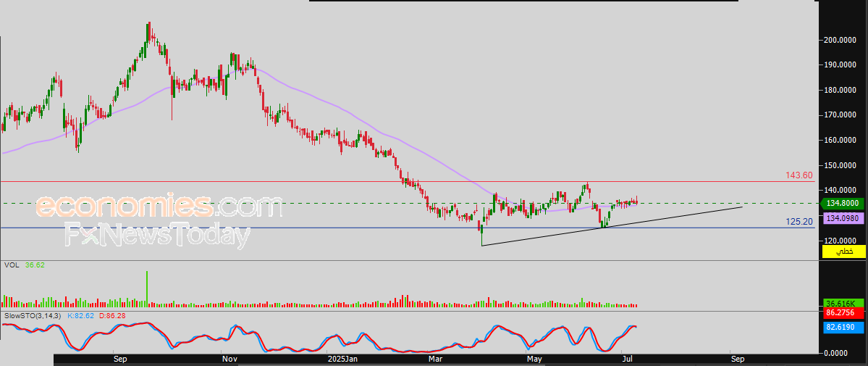Click the VOL indicator label
The height and width of the screenshot is (366, 868).
(x=12, y=265)
